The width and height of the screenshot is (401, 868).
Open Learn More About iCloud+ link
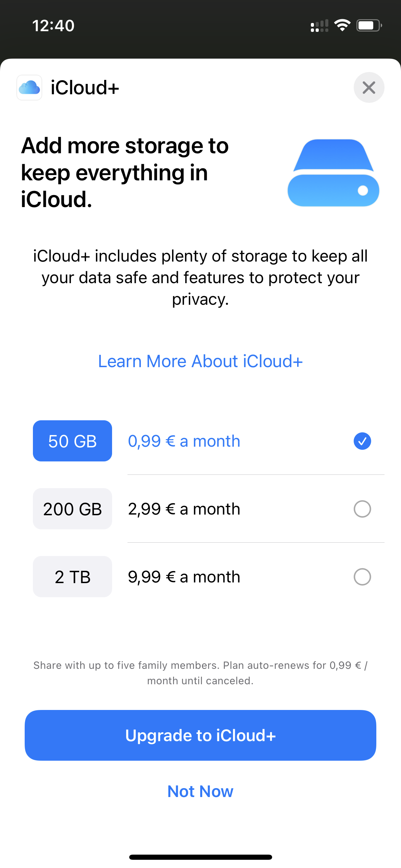(200, 361)
